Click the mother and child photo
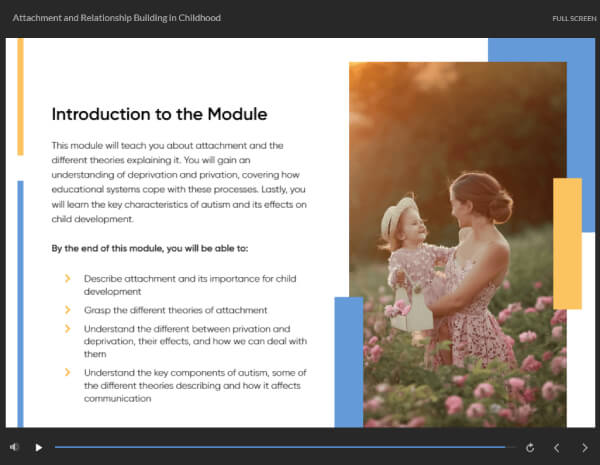Viewport: 600px width, 465px height. (457, 230)
